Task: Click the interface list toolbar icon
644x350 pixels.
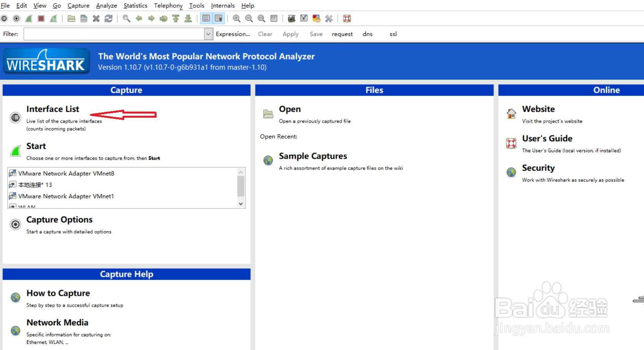Action: (4, 18)
